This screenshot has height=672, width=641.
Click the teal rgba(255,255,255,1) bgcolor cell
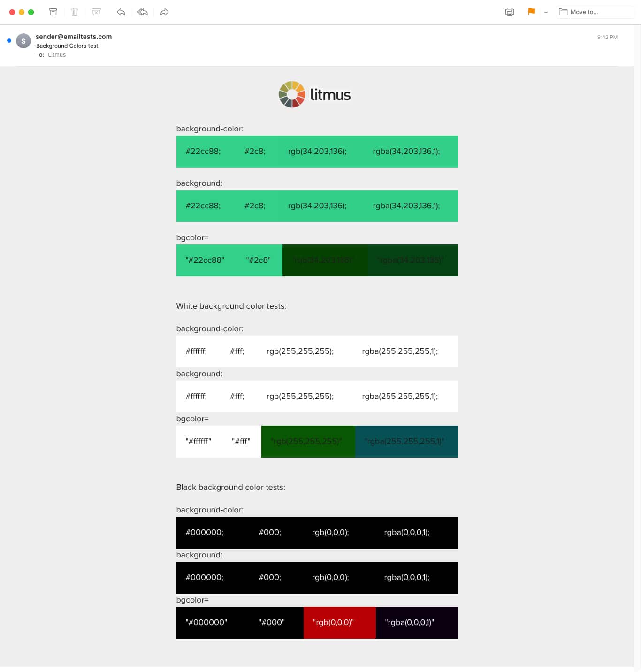(x=406, y=442)
